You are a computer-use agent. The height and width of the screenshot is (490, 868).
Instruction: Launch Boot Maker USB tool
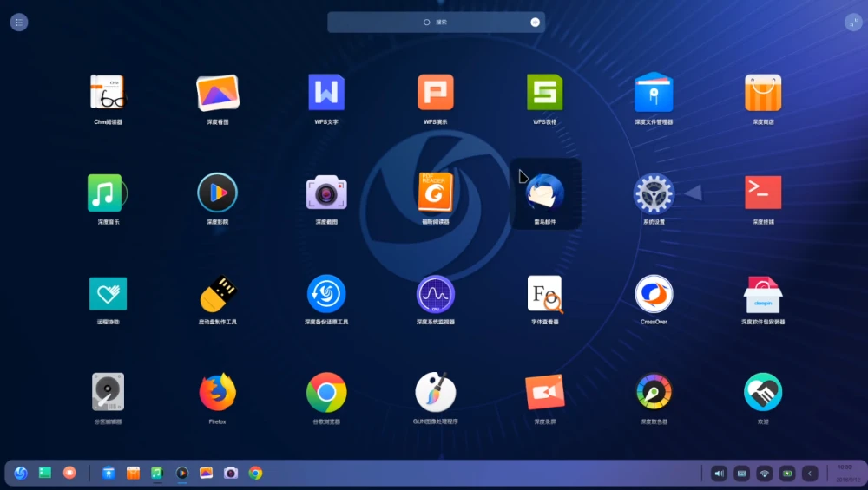click(218, 294)
